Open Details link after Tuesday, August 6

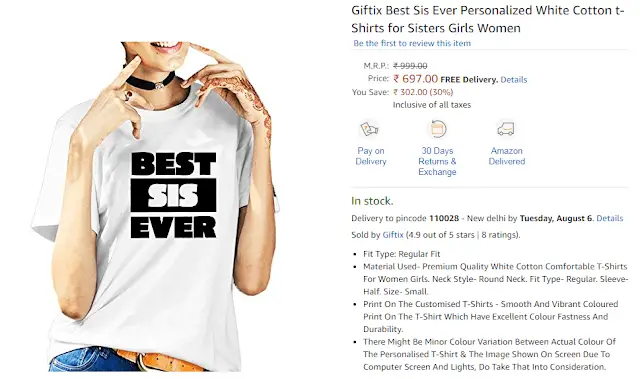(609, 218)
